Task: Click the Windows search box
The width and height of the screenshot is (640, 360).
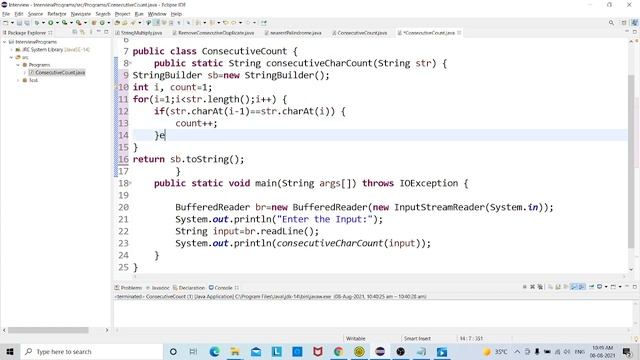Action: [x=91, y=351]
